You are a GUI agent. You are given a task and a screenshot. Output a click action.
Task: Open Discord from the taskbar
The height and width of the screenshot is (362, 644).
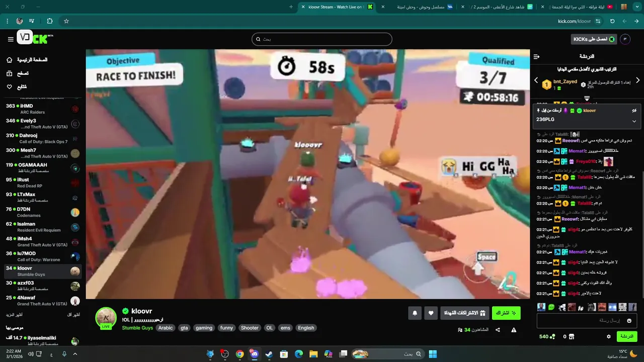click(254, 354)
